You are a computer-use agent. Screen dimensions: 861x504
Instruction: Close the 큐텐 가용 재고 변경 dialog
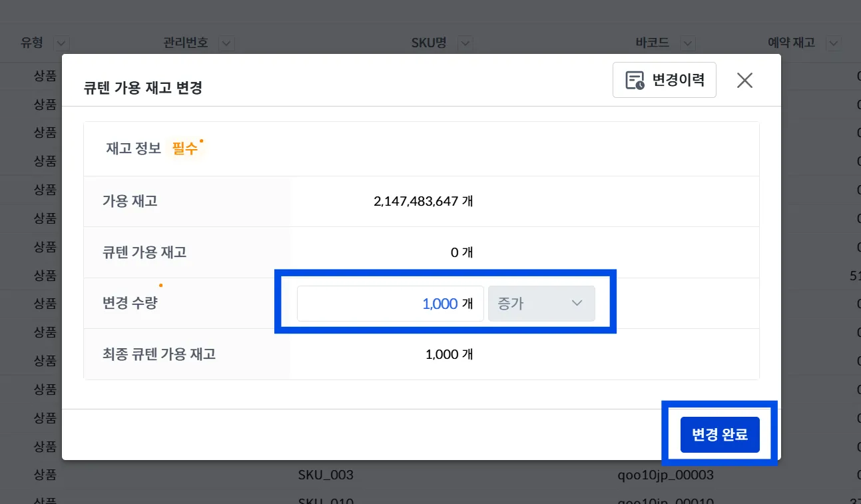pyautogui.click(x=744, y=81)
